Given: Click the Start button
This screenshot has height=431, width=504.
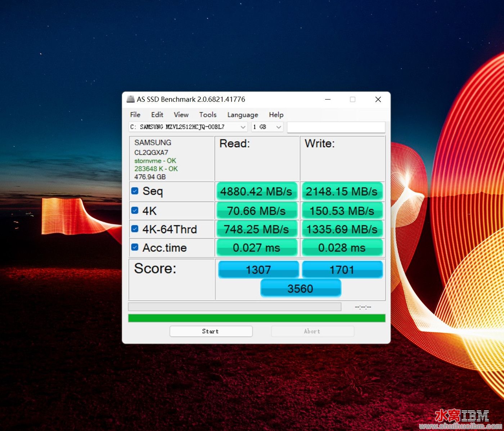Looking at the screenshot, I should [211, 331].
